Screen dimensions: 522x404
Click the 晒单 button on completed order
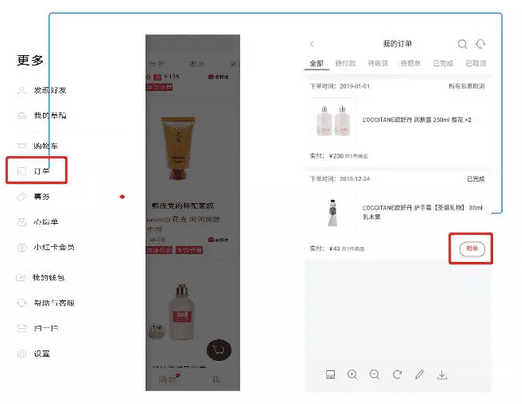coord(472,249)
